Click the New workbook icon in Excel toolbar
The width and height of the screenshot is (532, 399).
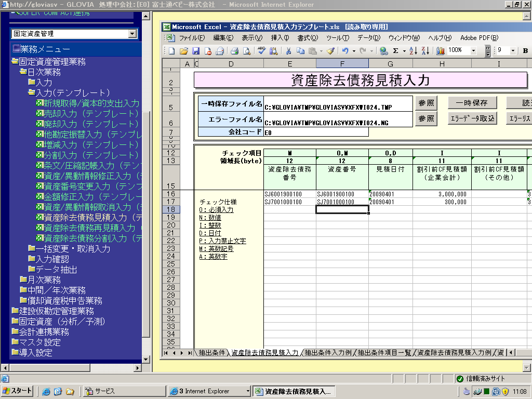171,51
